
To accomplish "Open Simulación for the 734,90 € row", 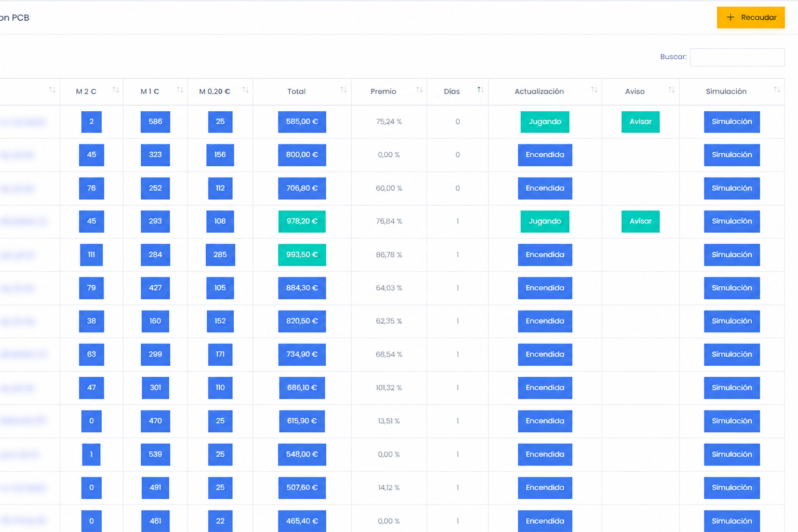I will tap(732, 355).
